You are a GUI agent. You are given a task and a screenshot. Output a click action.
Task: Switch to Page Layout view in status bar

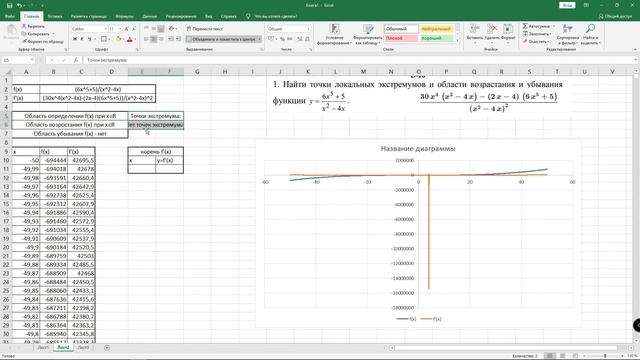pos(562,356)
